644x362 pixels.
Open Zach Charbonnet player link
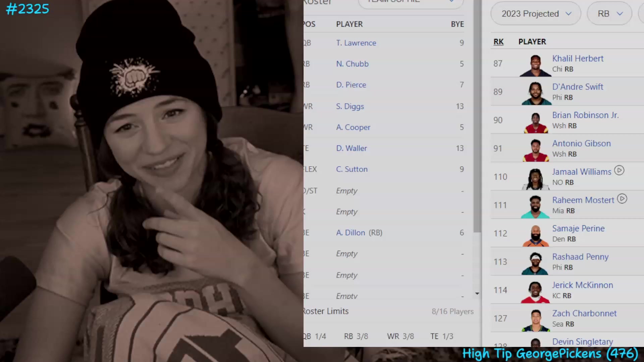click(x=584, y=313)
